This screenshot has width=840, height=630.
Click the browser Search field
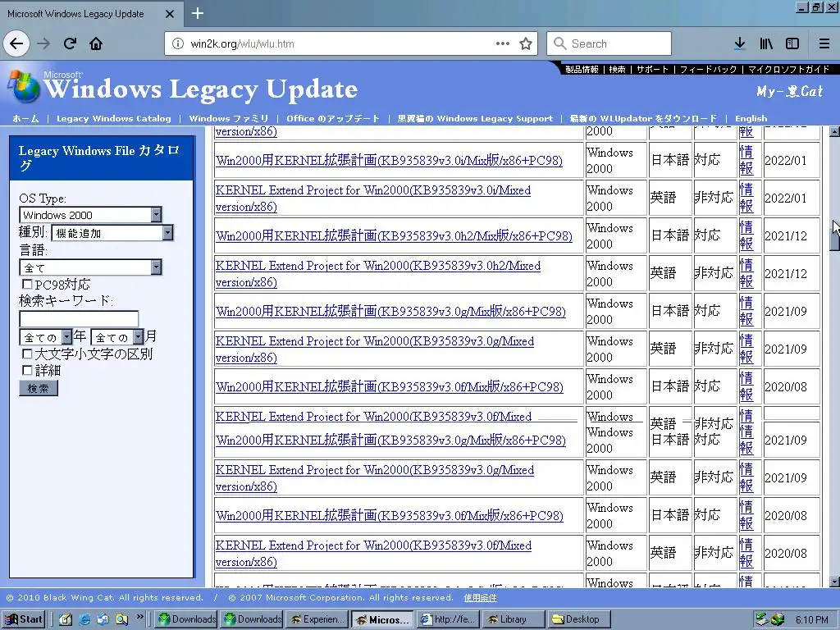click(x=609, y=43)
